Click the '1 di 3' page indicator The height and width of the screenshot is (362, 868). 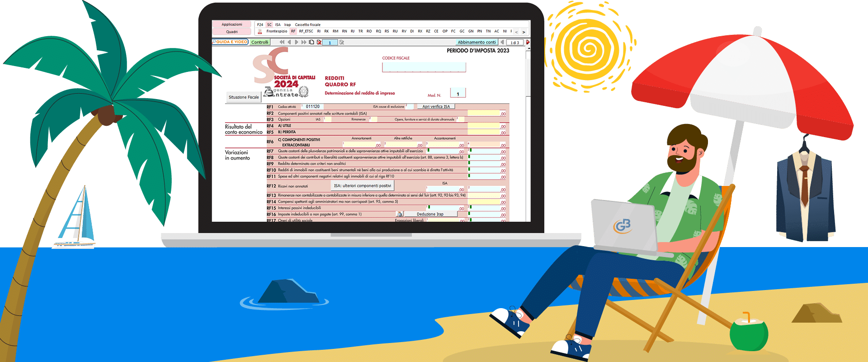tap(515, 42)
